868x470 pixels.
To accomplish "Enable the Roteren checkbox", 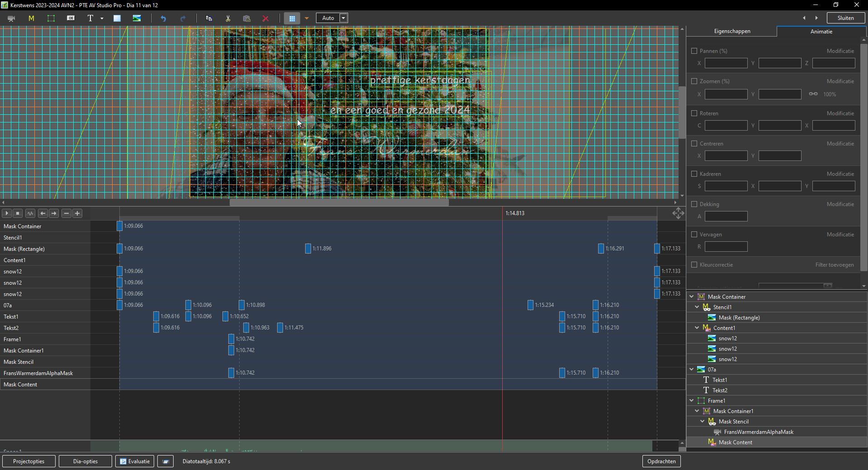I will pyautogui.click(x=694, y=113).
